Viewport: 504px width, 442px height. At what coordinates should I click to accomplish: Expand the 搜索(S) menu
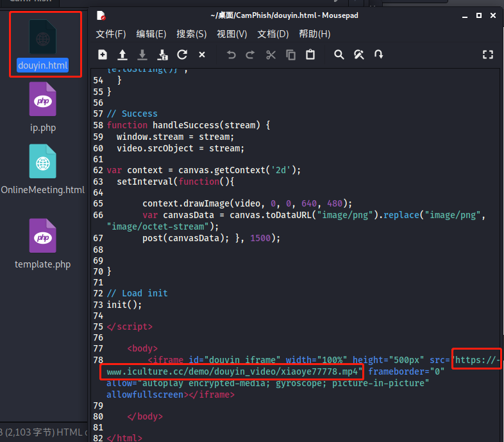pyautogui.click(x=192, y=34)
